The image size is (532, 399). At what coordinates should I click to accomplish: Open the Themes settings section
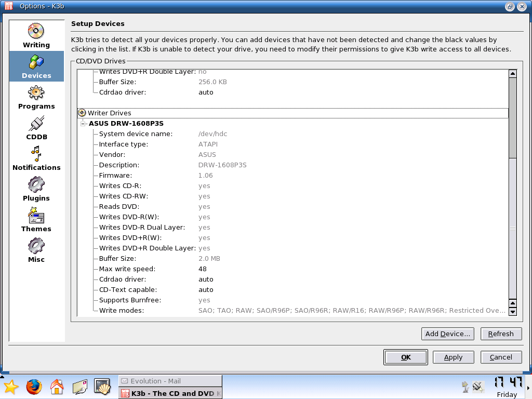(x=36, y=220)
